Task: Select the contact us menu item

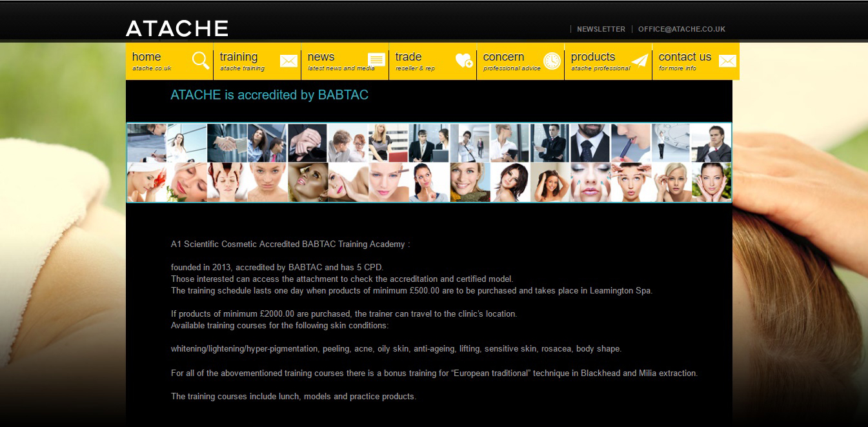Action: pyautogui.click(x=696, y=61)
